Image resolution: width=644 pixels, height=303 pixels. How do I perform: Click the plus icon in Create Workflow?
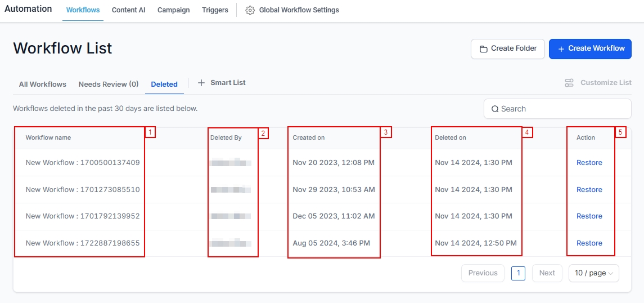561,49
